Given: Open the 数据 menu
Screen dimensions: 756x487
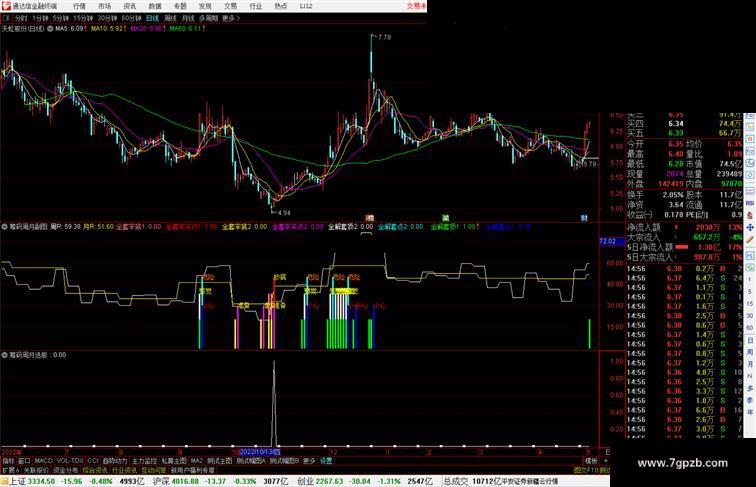Looking at the screenshot, I should [155, 6].
